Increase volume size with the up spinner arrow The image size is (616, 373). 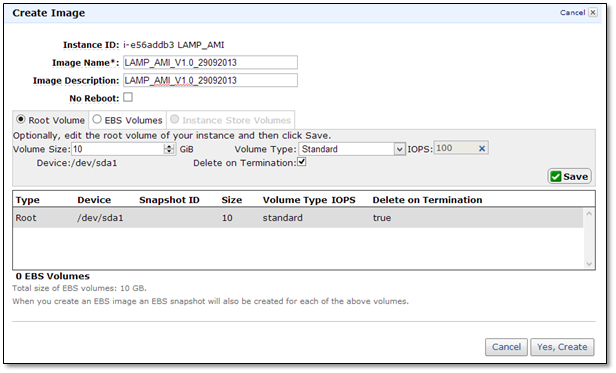(169, 147)
